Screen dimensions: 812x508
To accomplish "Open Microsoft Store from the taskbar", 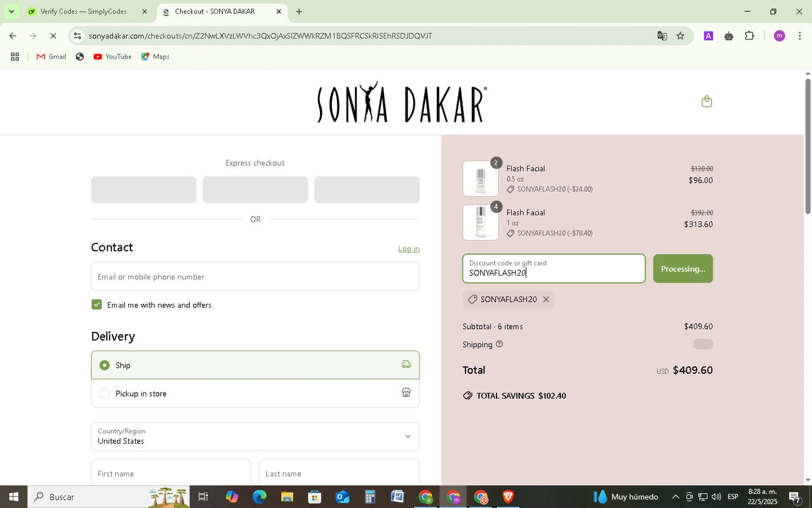I will point(315,497).
